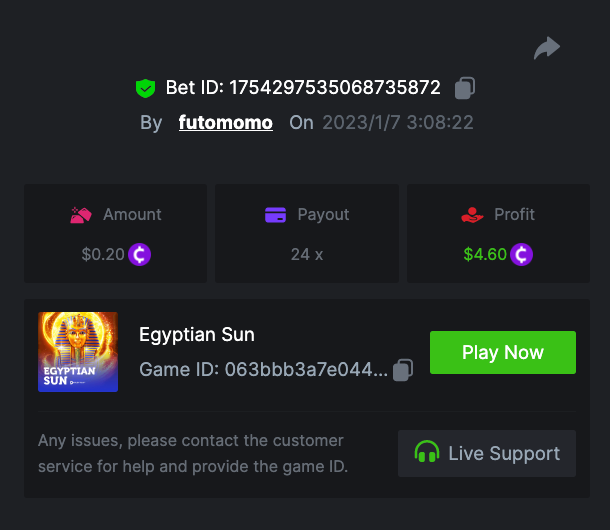
Task: Open the Egyptian Sun game thumbnail
Action: click(x=78, y=351)
